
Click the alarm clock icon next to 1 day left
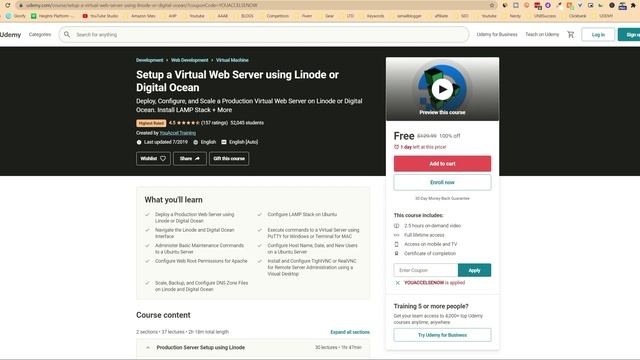[x=396, y=147]
